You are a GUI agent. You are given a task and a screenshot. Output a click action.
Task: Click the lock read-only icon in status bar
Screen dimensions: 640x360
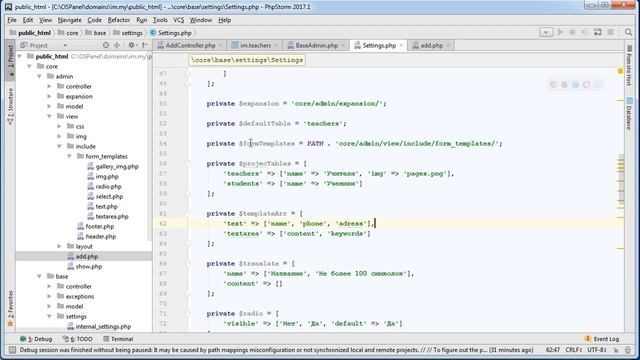point(616,350)
